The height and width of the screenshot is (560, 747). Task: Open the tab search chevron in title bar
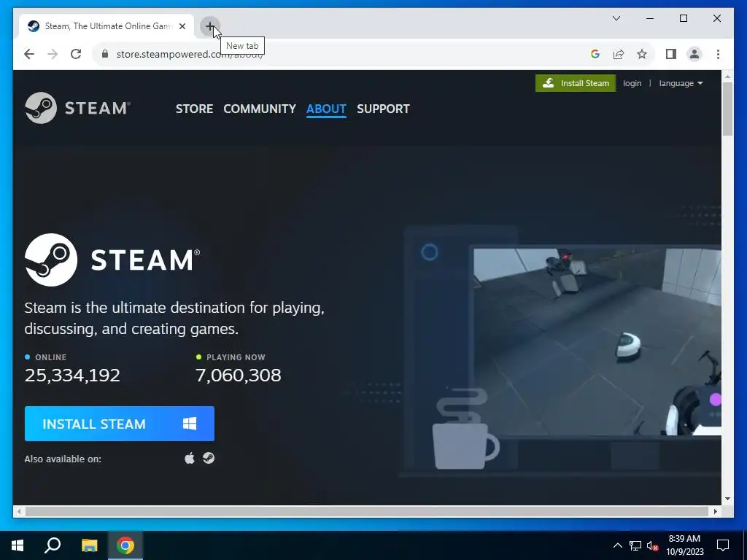(x=616, y=18)
